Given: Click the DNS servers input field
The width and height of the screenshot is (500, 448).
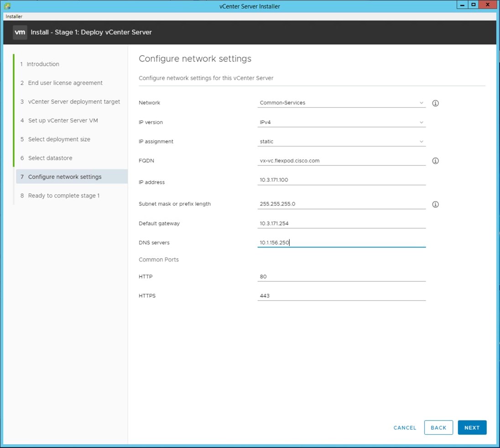Looking at the screenshot, I should [x=342, y=243].
